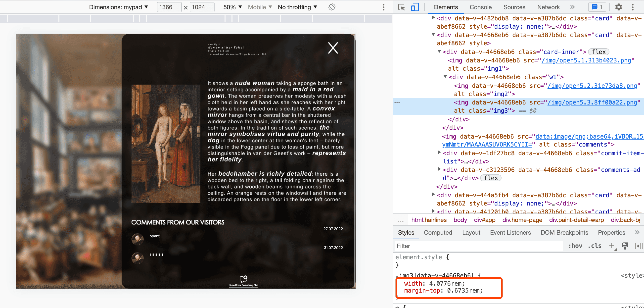Select body in the breadcrumb
This screenshot has height=308, width=644.
coord(460,220)
